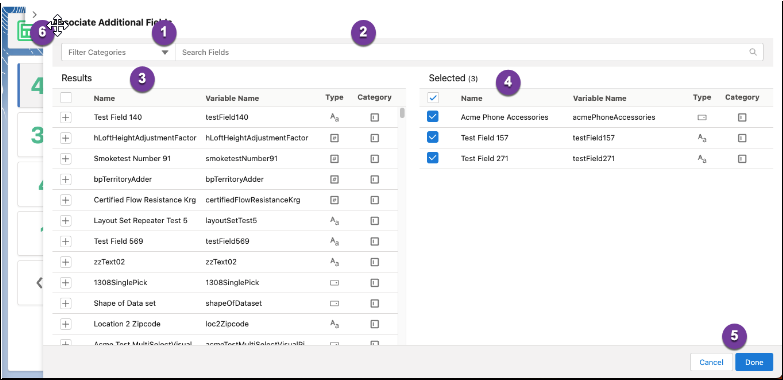The height and width of the screenshot is (380, 783).
Task: Sort Selected list by Type header
Action: [702, 97]
